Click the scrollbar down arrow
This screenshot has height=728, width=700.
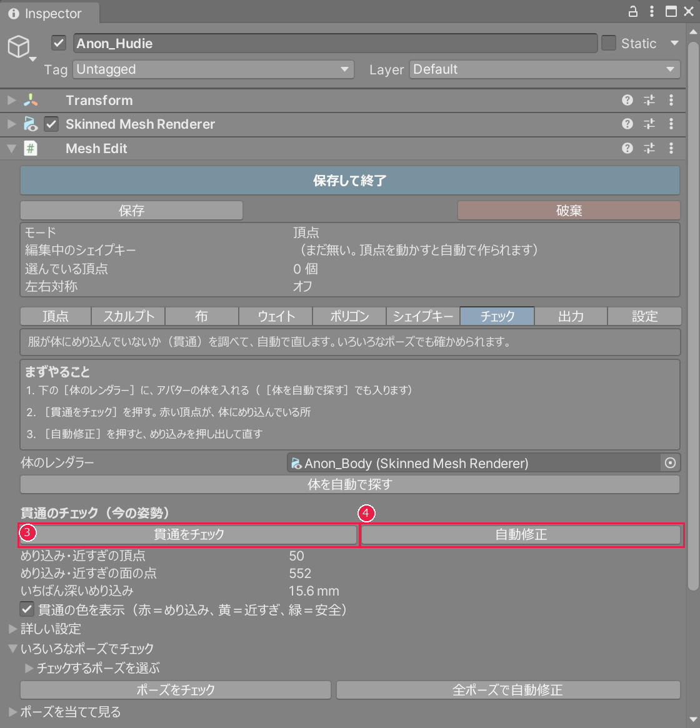pos(693,719)
